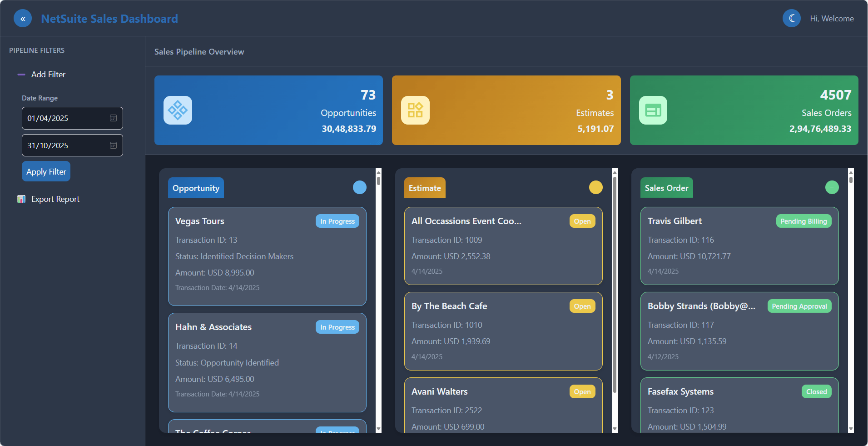Image resolution: width=868 pixels, height=446 pixels.
Task: Open calendar picker for end date 31/10/2025
Action: click(113, 145)
